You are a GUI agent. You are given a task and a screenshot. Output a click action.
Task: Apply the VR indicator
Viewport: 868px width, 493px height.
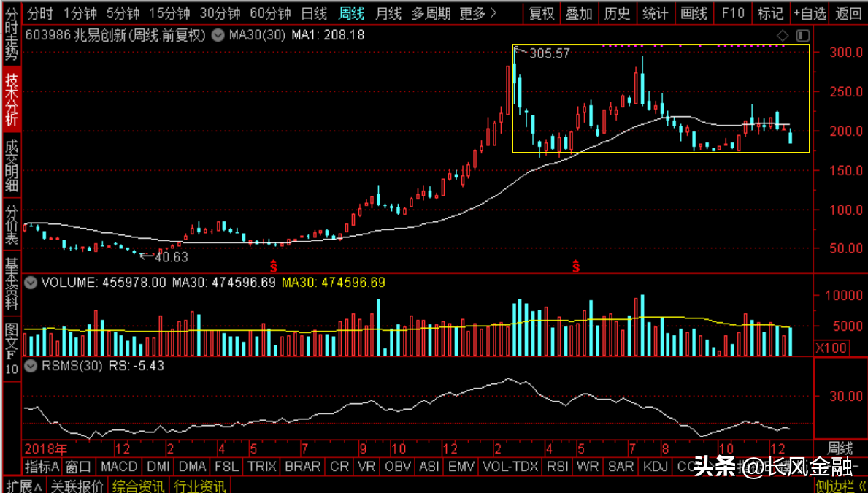coord(368,467)
